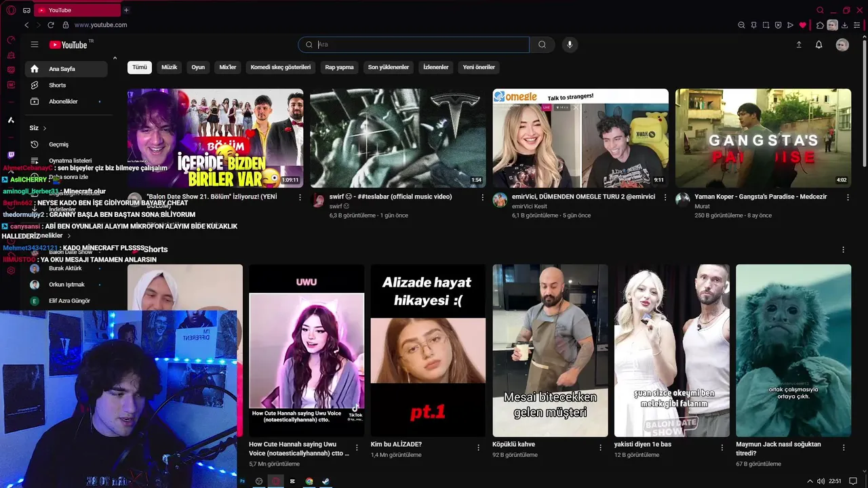Open the create/upload icon in YouTube header
Image resolution: width=868 pixels, height=488 pixels.
pyautogui.click(x=799, y=45)
